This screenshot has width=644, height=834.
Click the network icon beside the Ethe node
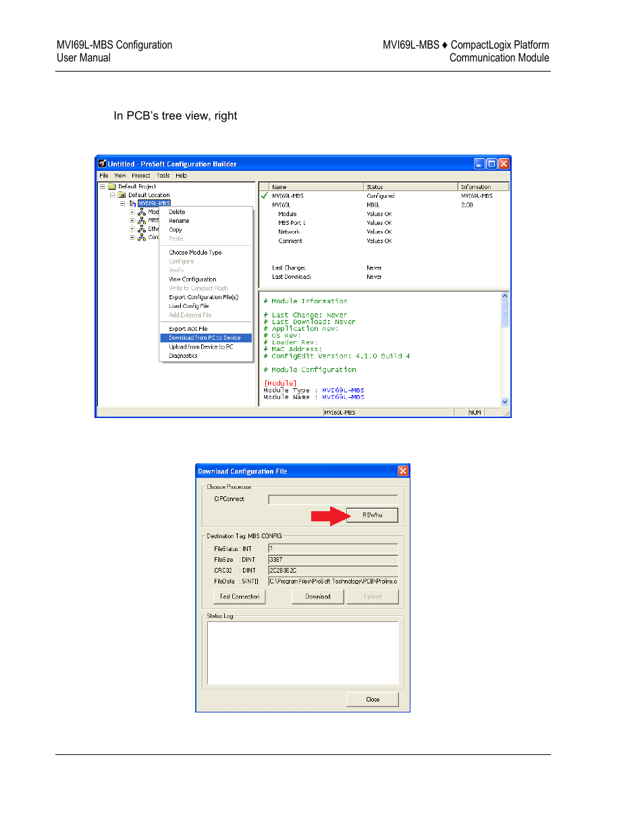click(x=142, y=229)
